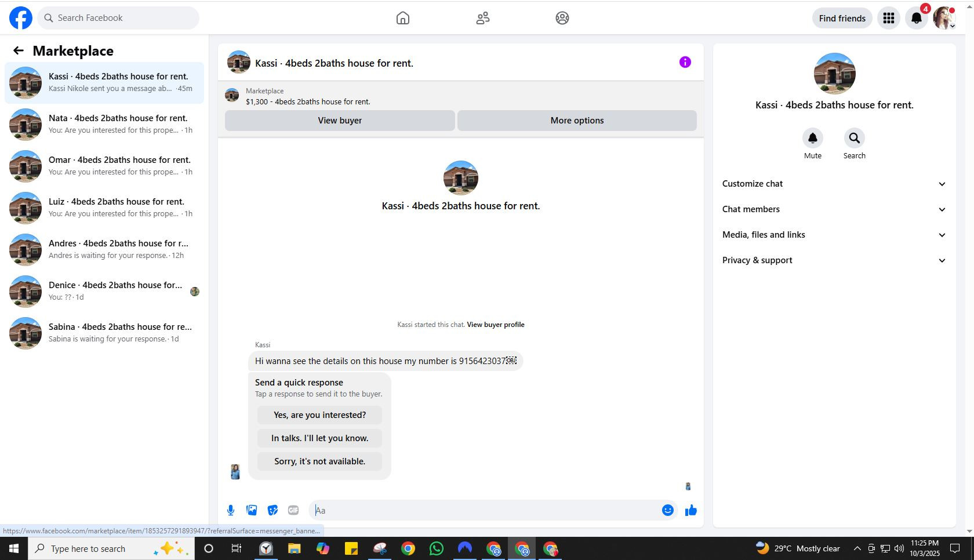The height and width of the screenshot is (560, 974).
Task: Open the Windows Start menu
Action: 14,548
